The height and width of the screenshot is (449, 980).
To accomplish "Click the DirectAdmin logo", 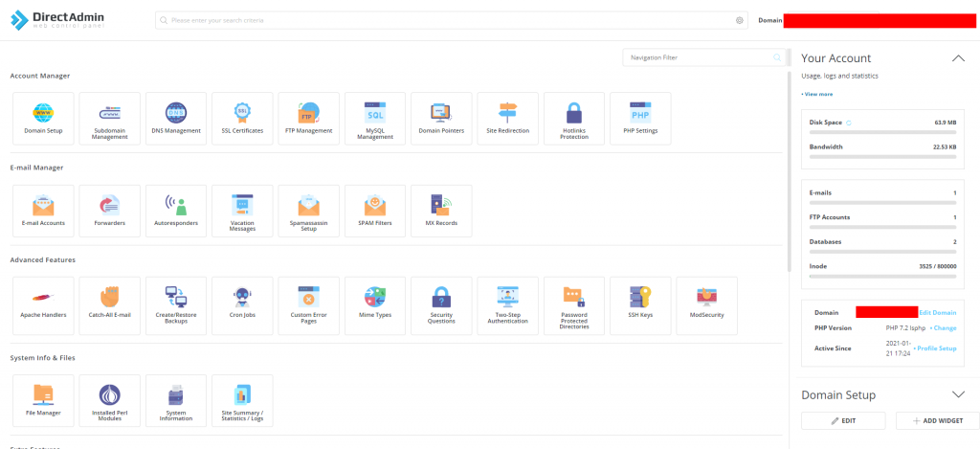I will pos(57,20).
